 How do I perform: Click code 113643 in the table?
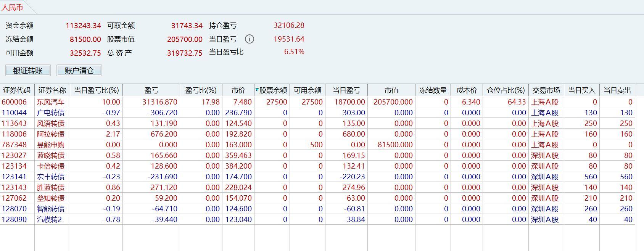[14, 123]
